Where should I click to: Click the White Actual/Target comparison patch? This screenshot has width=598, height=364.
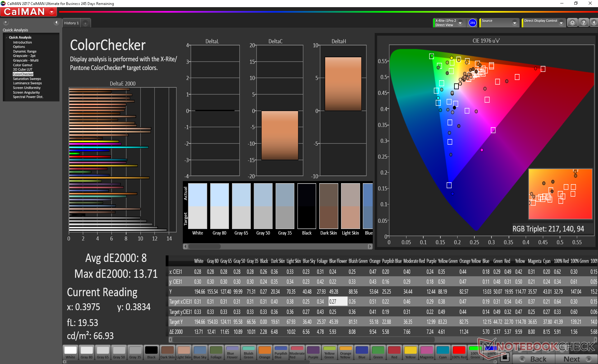198,206
